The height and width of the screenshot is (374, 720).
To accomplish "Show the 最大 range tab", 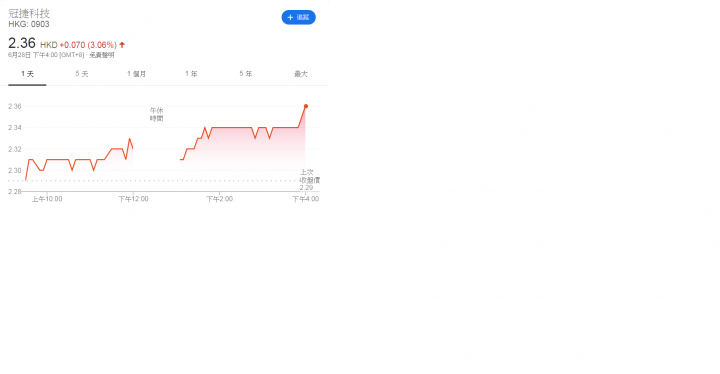I will coord(301,74).
